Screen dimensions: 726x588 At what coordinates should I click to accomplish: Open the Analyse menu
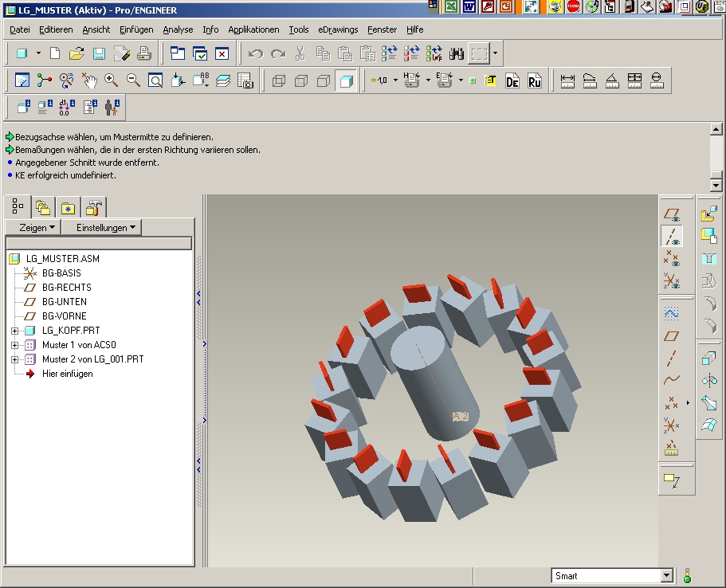click(x=178, y=29)
